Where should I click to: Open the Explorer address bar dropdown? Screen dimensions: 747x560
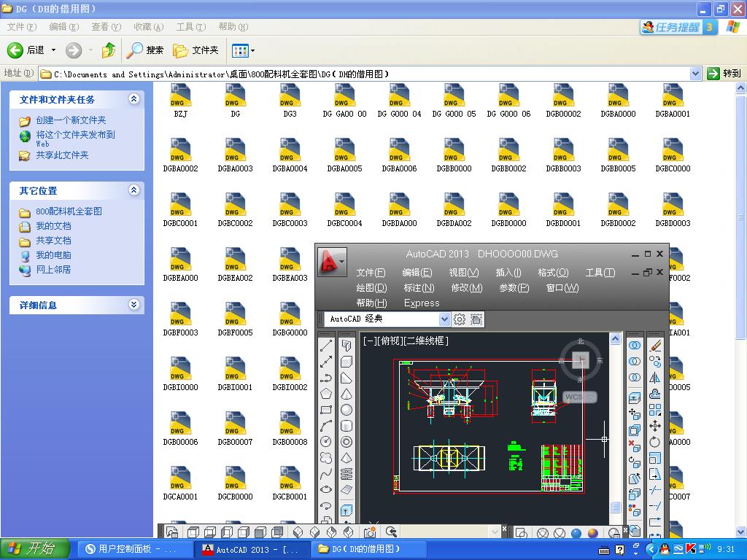[695, 74]
